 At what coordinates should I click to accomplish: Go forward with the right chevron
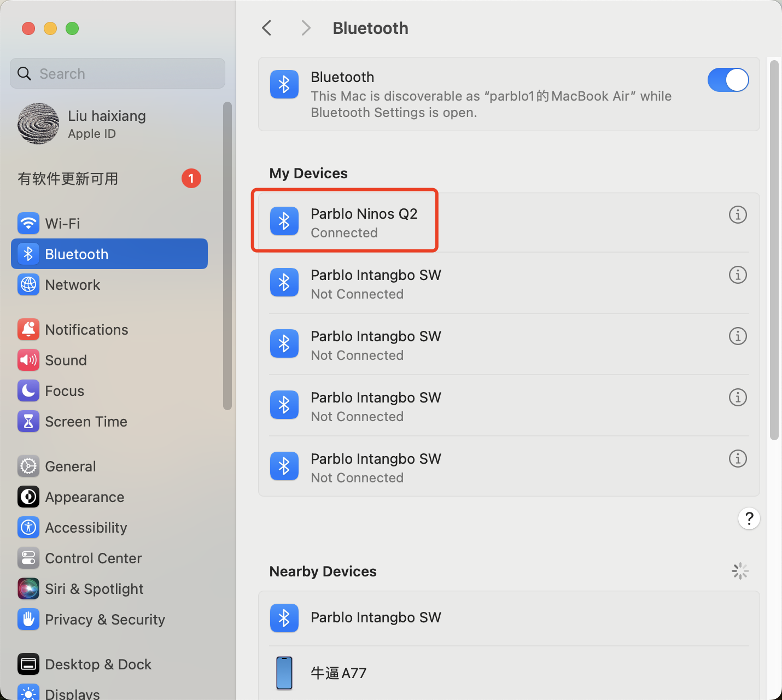coord(306,28)
